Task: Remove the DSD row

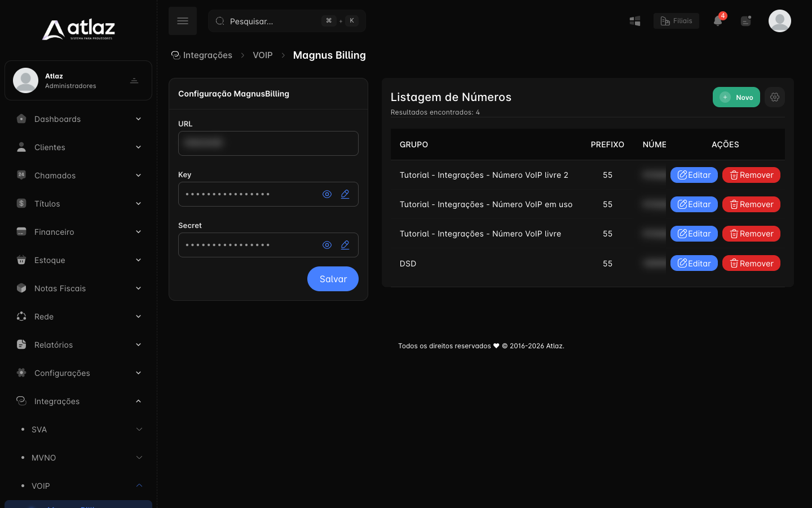Action: (751, 263)
